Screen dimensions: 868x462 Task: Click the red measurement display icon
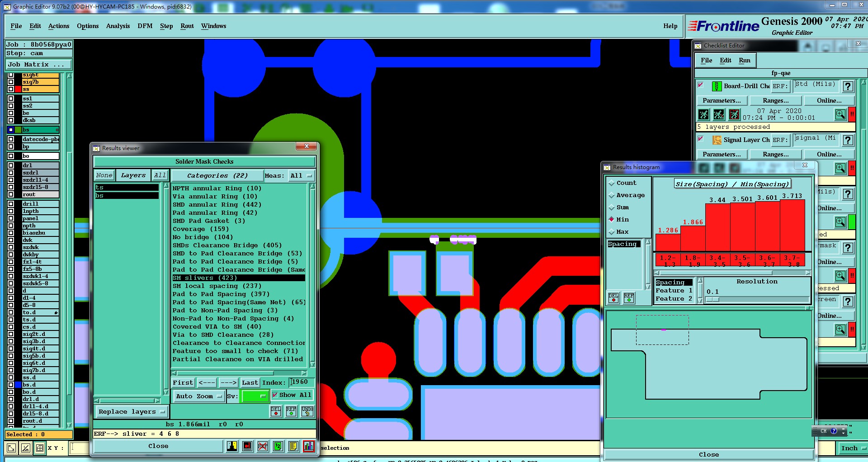point(247,446)
